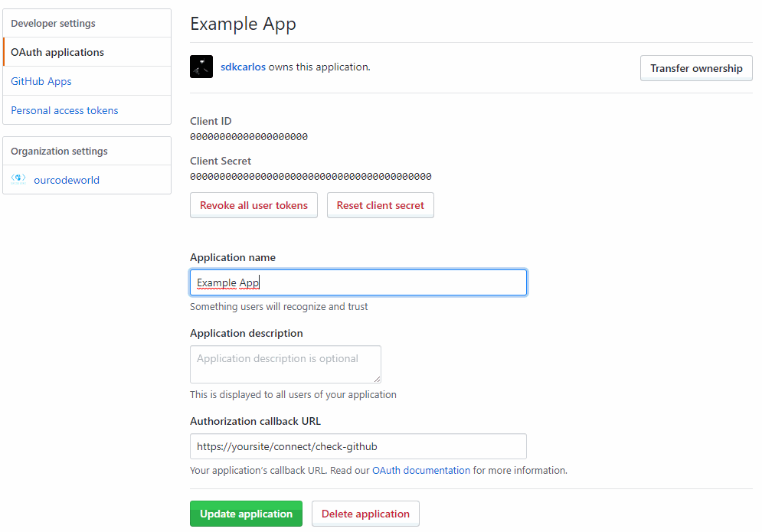Click the Example App page title
This screenshot has height=532, width=762.
pos(243,24)
